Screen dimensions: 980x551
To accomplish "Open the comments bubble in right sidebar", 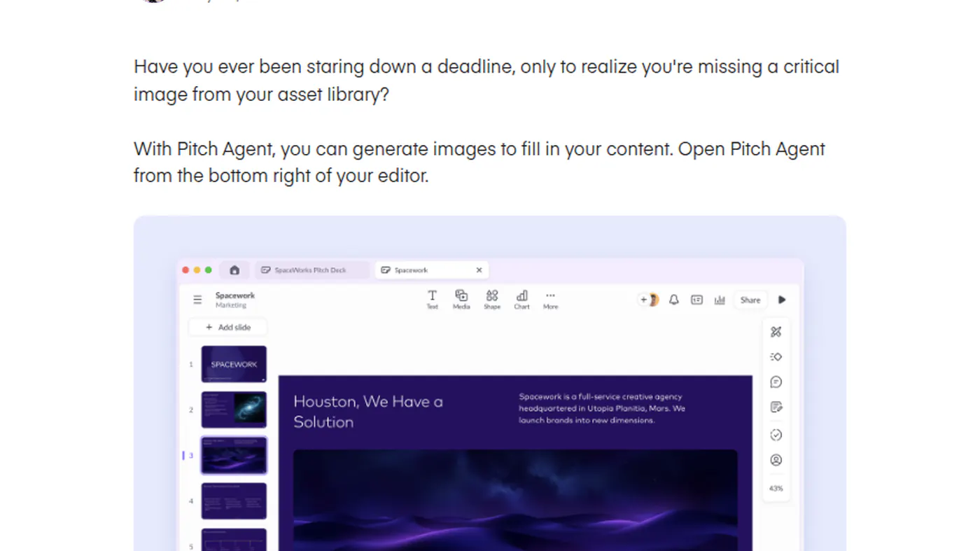I will pos(776,382).
